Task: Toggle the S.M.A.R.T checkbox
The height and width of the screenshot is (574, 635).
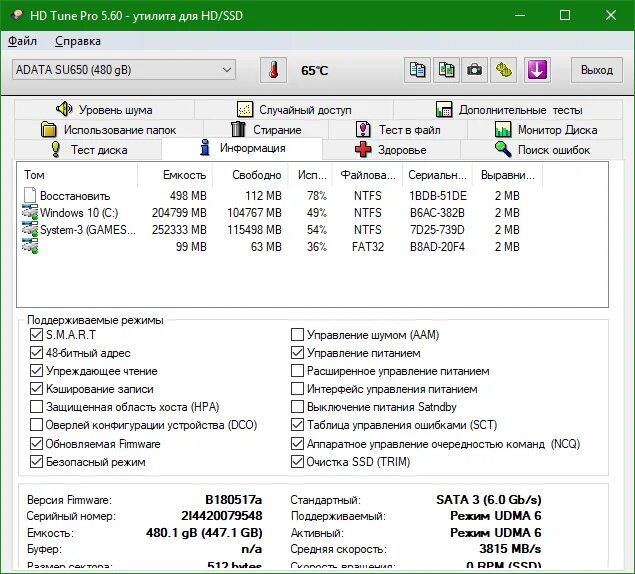Action: click(36, 335)
